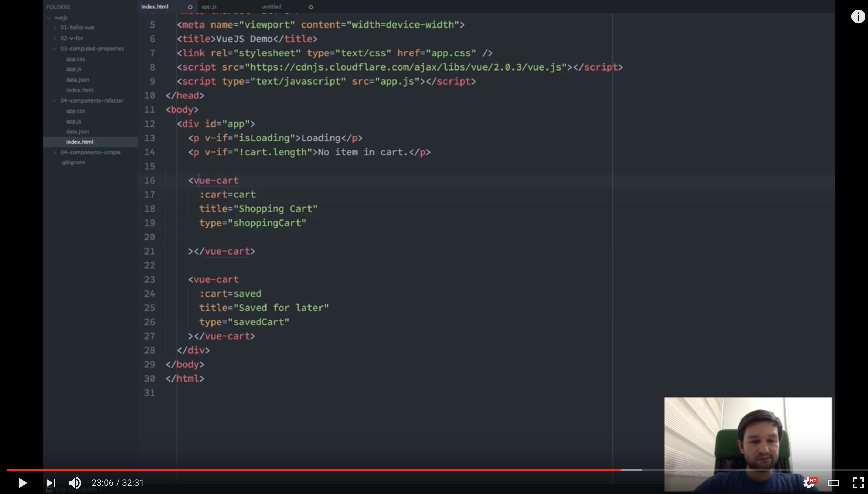This screenshot has width=868, height=494.
Task: Open the video info card icon
Action: [858, 17]
